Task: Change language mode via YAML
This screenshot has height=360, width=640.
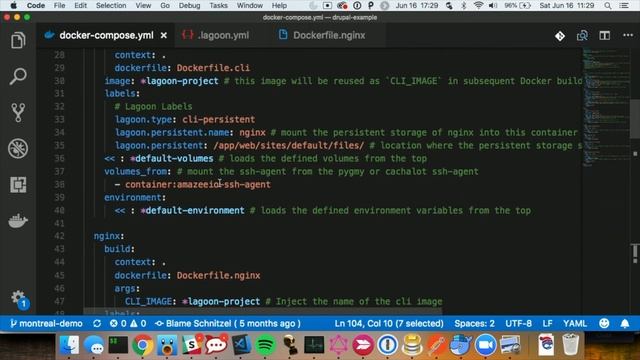Action: coord(575,324)
